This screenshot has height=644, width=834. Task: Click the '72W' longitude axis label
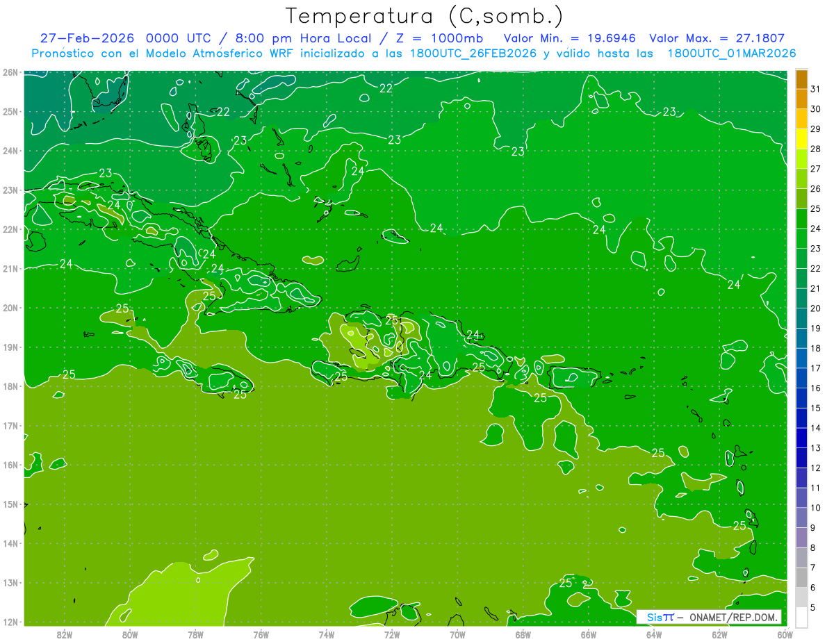(x=392, y=634)
